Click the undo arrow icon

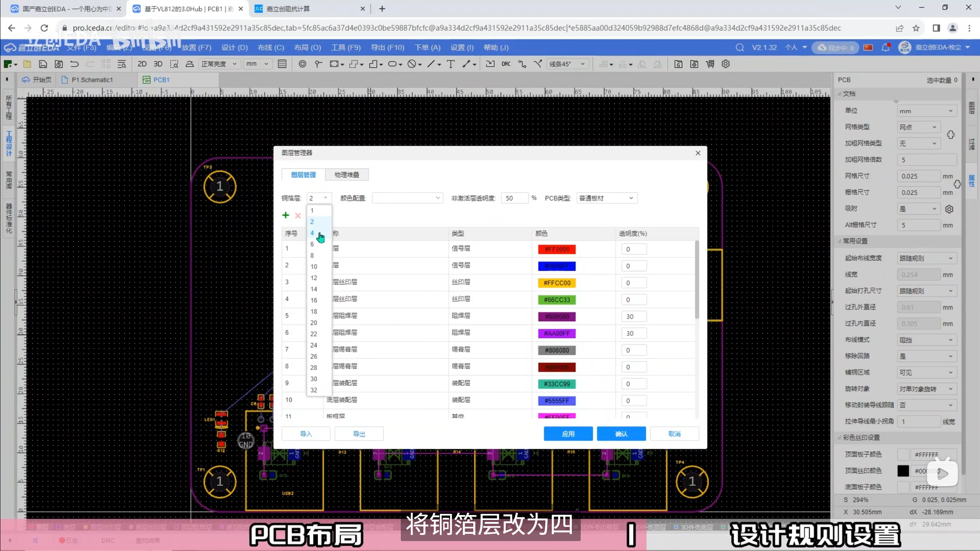pos(74,64)
